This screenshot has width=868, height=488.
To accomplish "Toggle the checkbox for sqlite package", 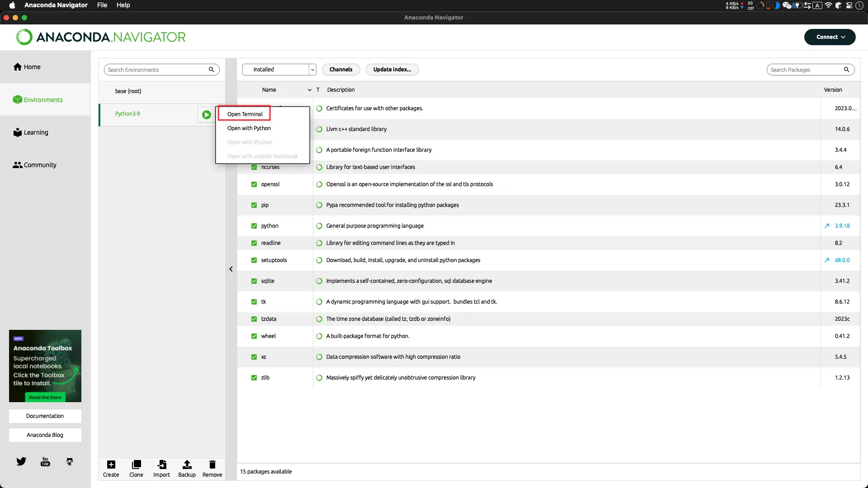I will (253, 281).
